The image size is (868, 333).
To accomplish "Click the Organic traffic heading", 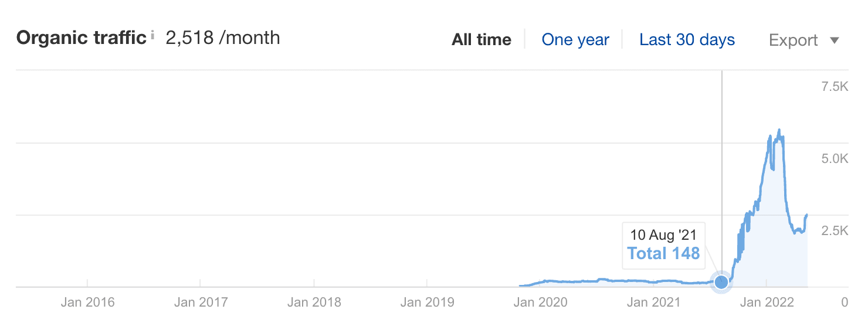I will click(81, 38).
